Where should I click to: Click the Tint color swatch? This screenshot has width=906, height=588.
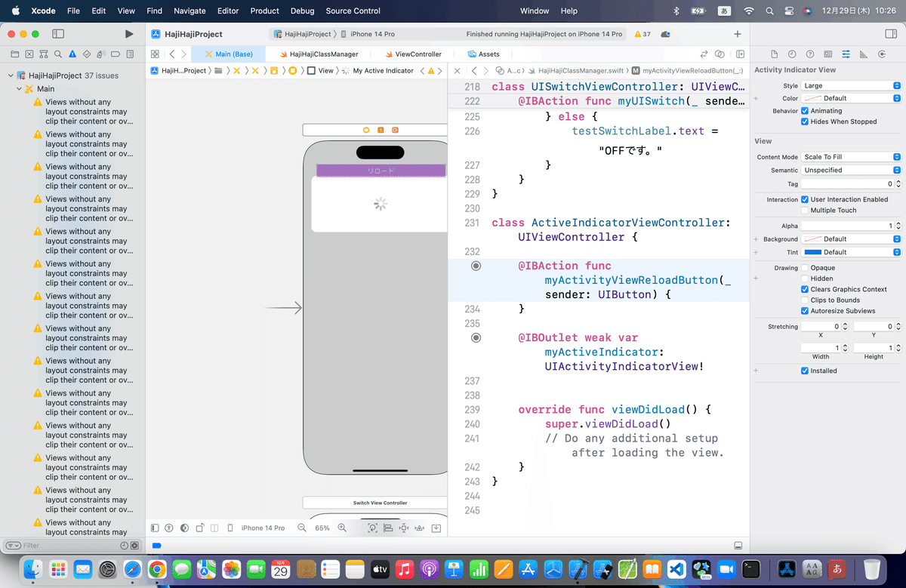[813, 252]
